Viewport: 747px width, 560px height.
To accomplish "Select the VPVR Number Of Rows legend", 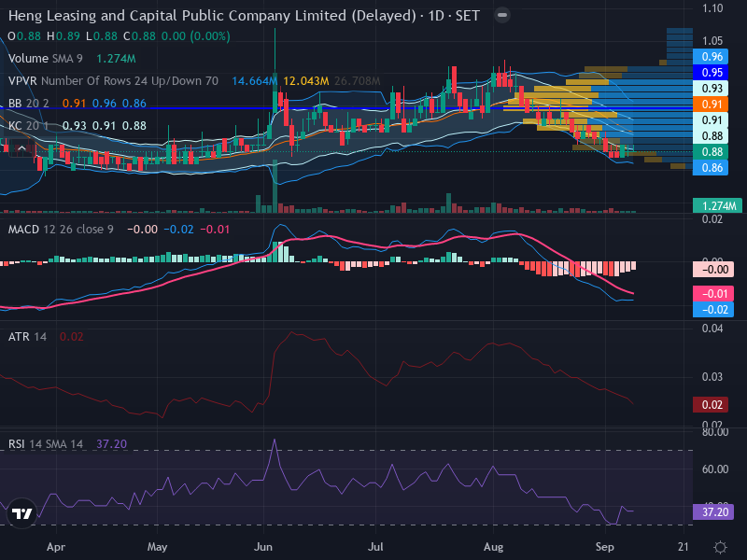I will coord(113,81).
